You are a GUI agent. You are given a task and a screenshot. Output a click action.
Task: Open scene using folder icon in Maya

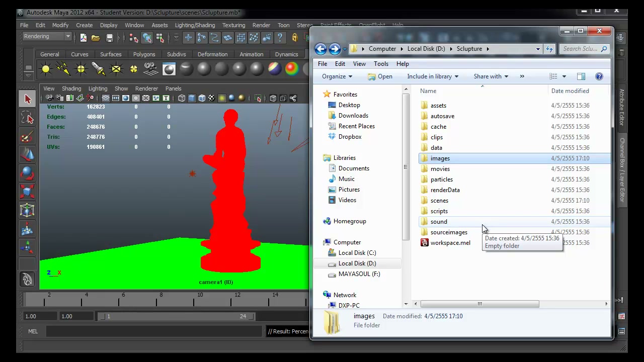[96, 38]
